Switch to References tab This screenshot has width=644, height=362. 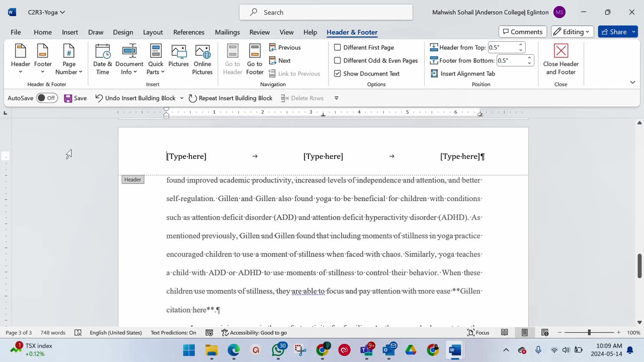(x=189, y=32)
